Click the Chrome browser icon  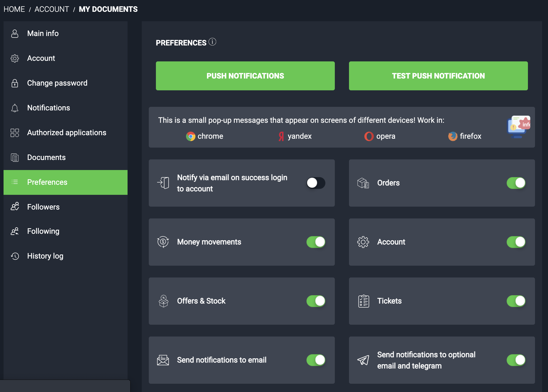coord(191,136)
